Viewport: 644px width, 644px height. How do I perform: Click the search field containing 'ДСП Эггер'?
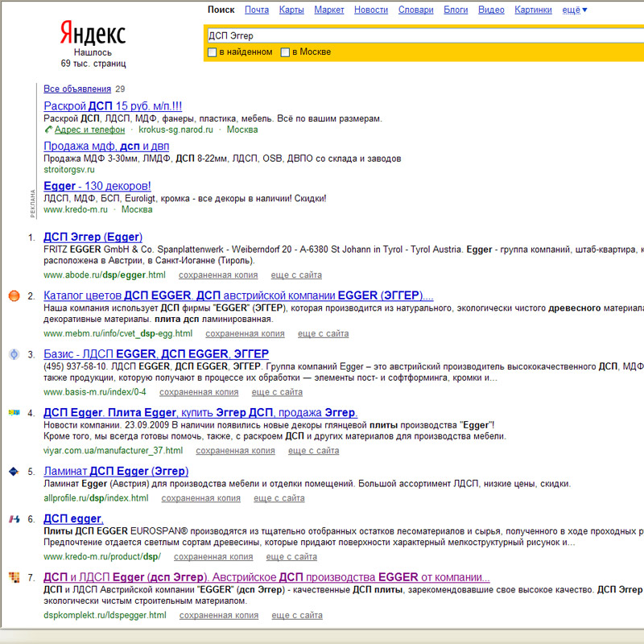pos(425,35)
